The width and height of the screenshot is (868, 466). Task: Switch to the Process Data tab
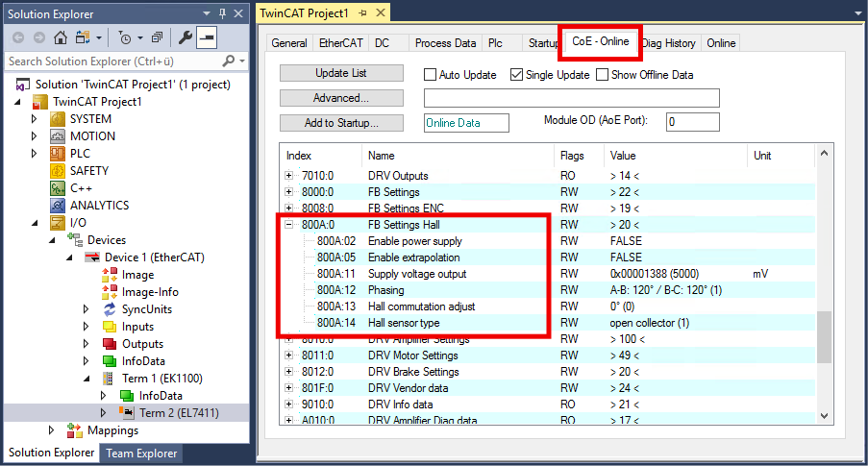tap(445, 43)
